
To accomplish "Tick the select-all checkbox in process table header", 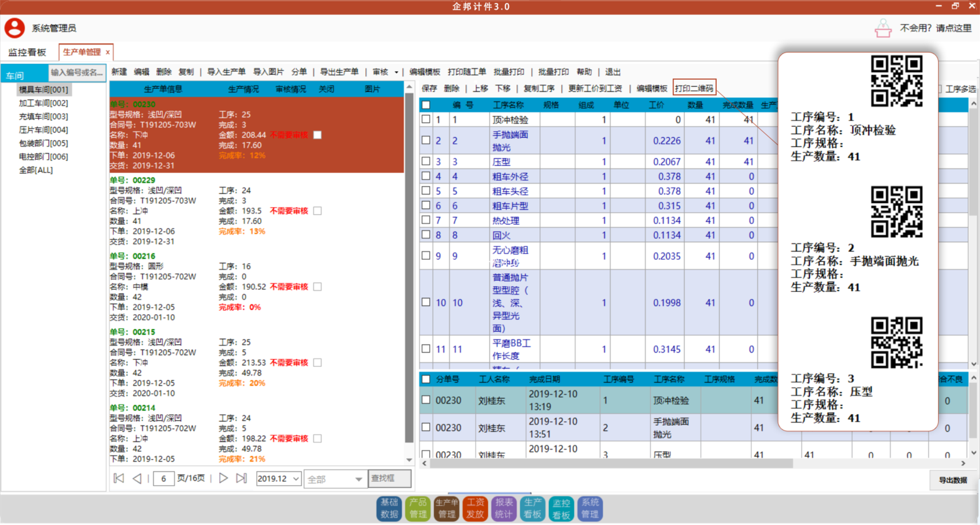I will coord(426,104).
